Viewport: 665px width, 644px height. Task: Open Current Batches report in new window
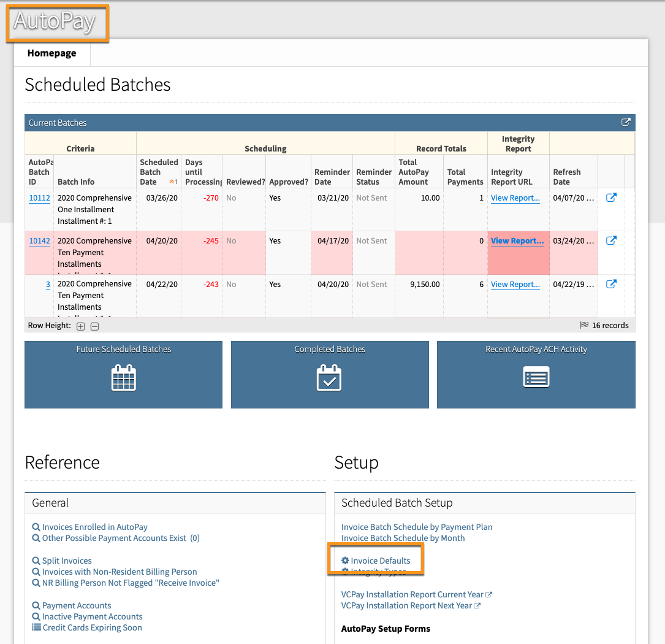[x=626, y=123]
